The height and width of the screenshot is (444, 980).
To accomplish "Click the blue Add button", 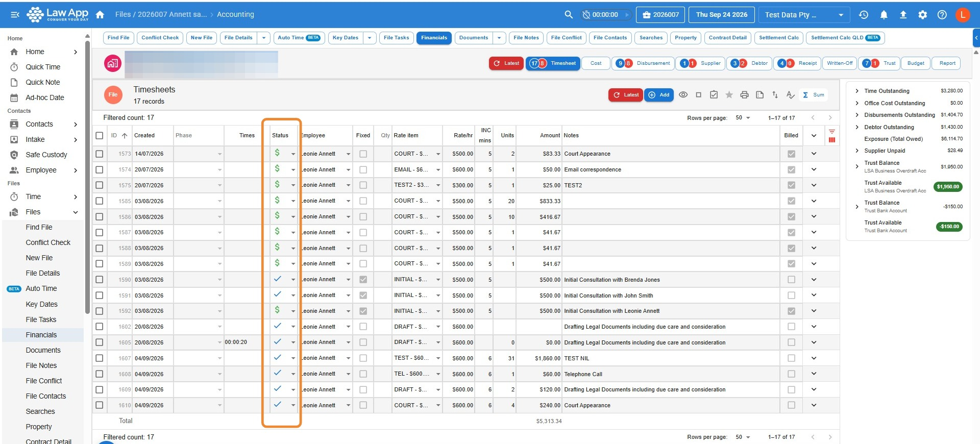I will tap(659, 95).
